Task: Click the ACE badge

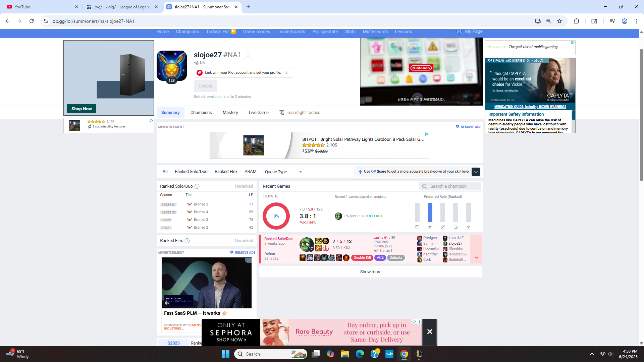Action: tap(380, 258)
